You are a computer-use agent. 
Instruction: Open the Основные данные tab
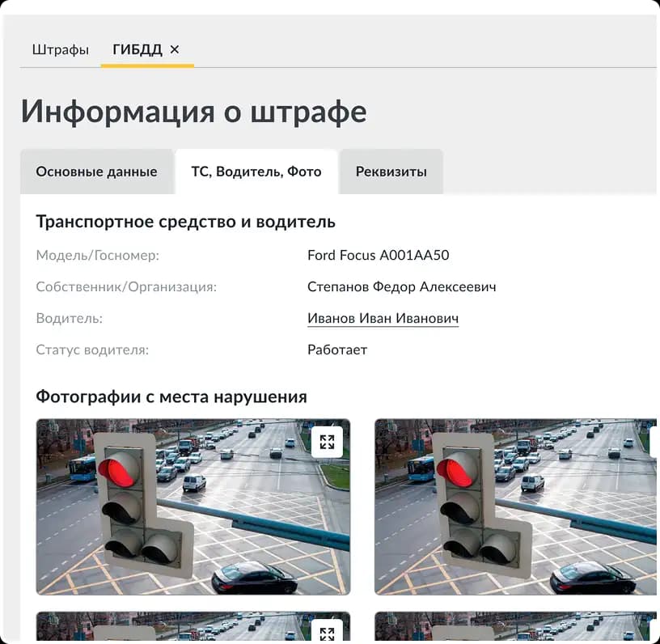coord(96,172)
